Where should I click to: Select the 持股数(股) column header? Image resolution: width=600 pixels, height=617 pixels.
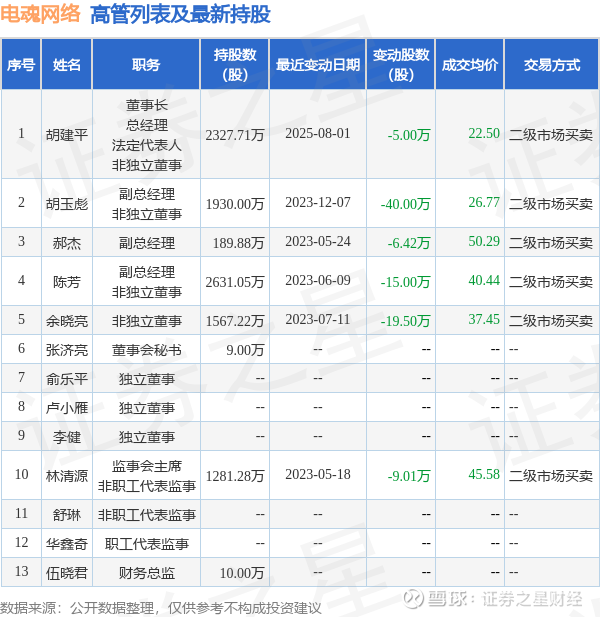click(235, 65)
